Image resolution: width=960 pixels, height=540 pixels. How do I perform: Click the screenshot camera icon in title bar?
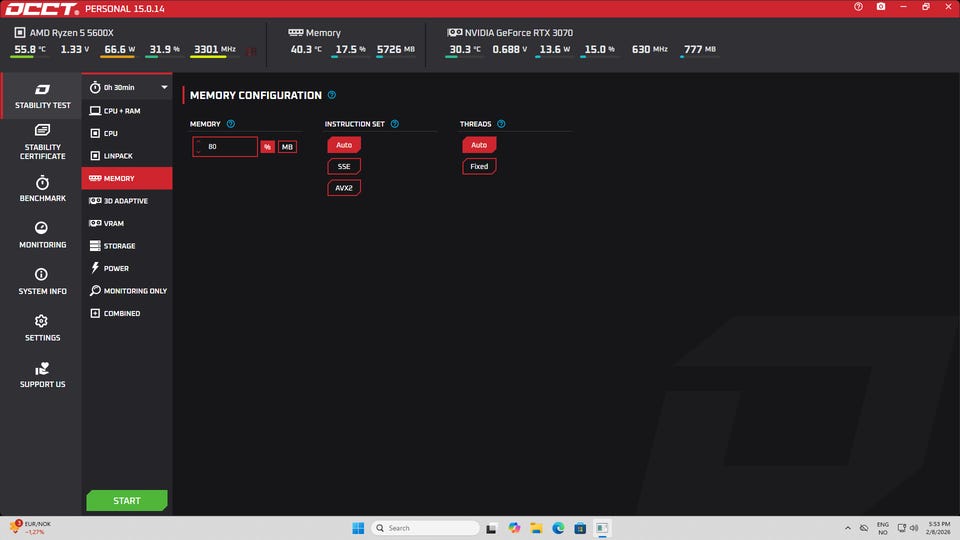(x=881, y=7)
